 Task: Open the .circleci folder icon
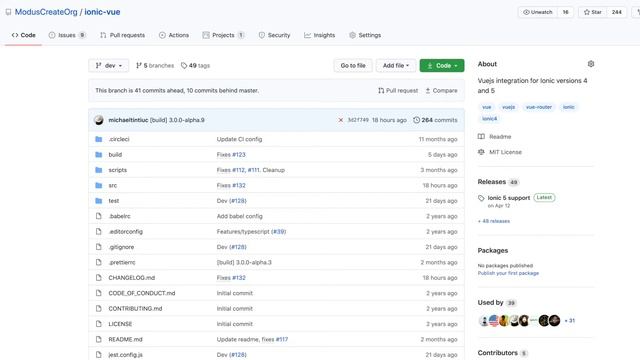click(99, 139)
